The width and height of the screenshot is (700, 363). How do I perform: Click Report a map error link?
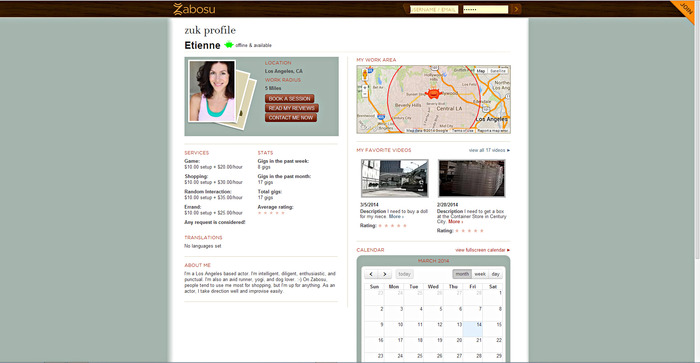493,131
